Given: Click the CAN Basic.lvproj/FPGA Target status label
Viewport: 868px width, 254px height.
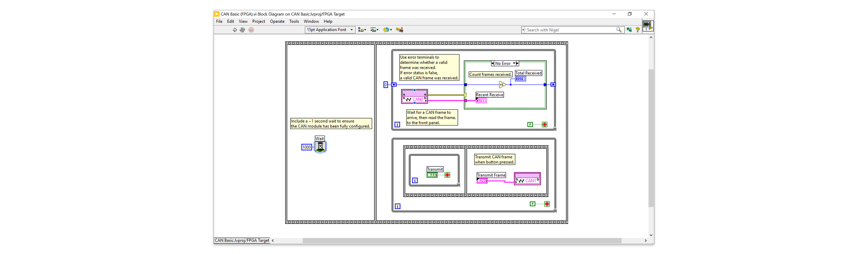Looking at the screenshot, I should click(x=242, y=240).
